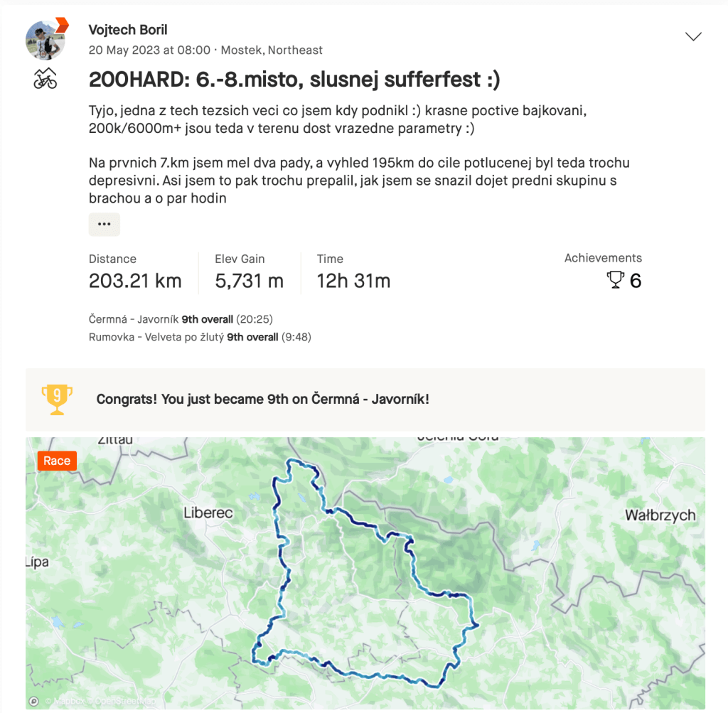Click the Liberec label on the map
The image size is (728, 713).
208,513
